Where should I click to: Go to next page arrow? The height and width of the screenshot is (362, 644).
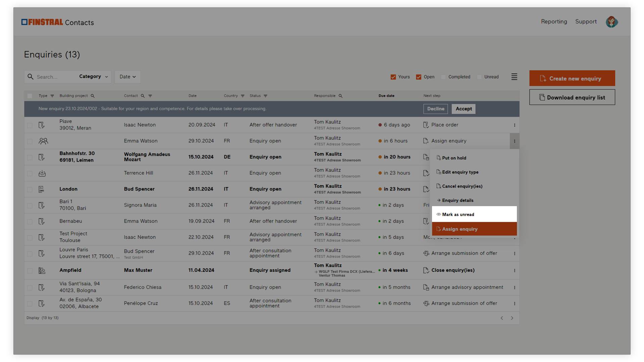pyautogui.click(x=512, y=318)
